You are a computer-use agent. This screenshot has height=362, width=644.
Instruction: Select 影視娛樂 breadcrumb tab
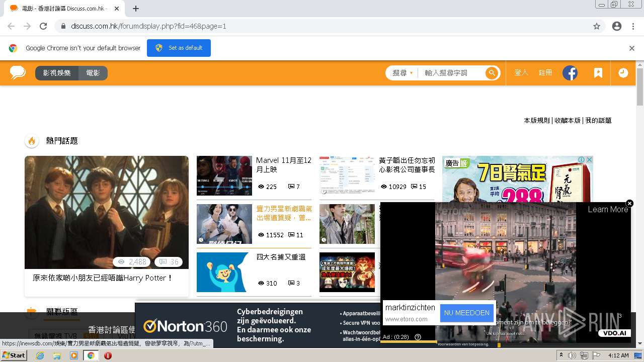pos(57,73)
